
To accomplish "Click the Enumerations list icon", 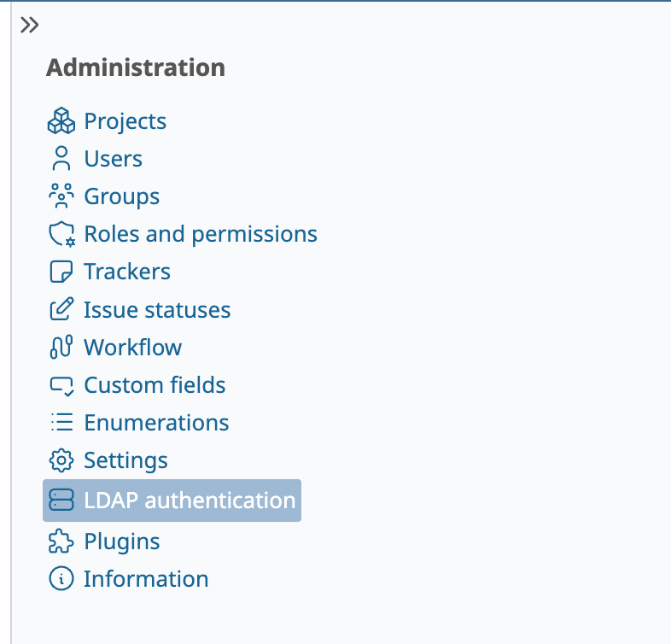I will 61,423.
